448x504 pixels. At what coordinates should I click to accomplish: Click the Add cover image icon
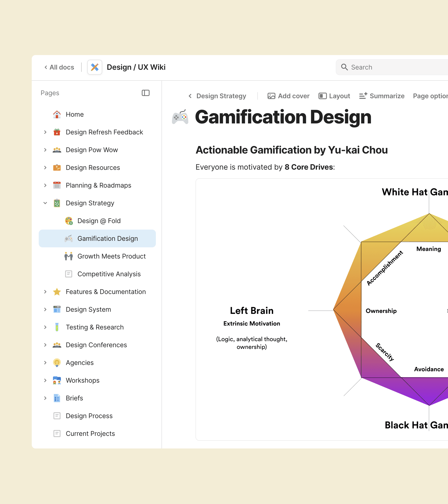pyautogui.click(x=271, y=96)
